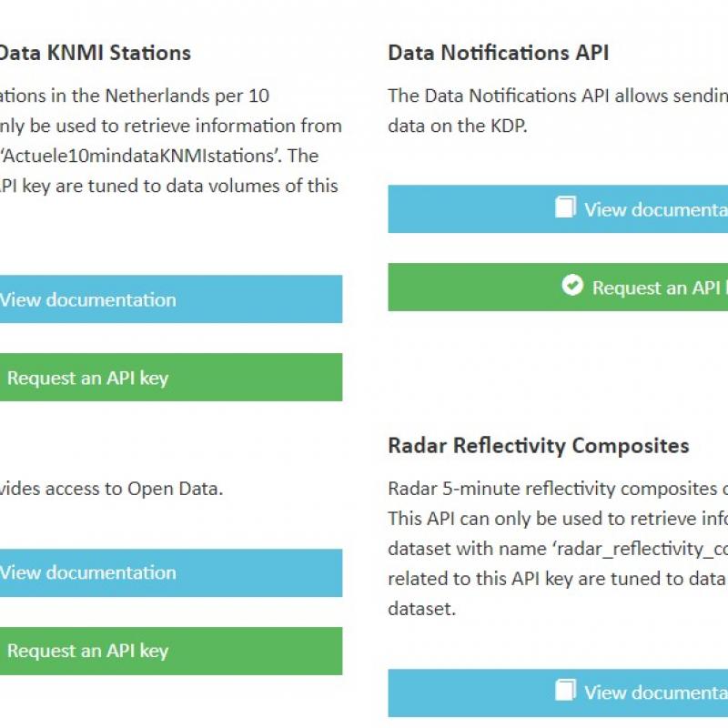Click the checkmark icon on Data Notifications request button
Screen dimensions: 728x728
tap(572, 285)
